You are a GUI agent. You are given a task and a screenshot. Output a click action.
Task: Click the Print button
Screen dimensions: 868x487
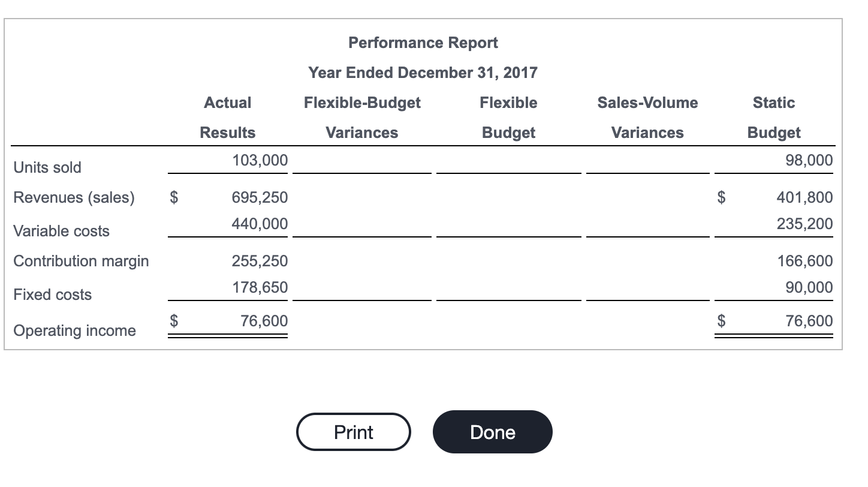pos(353,432)
